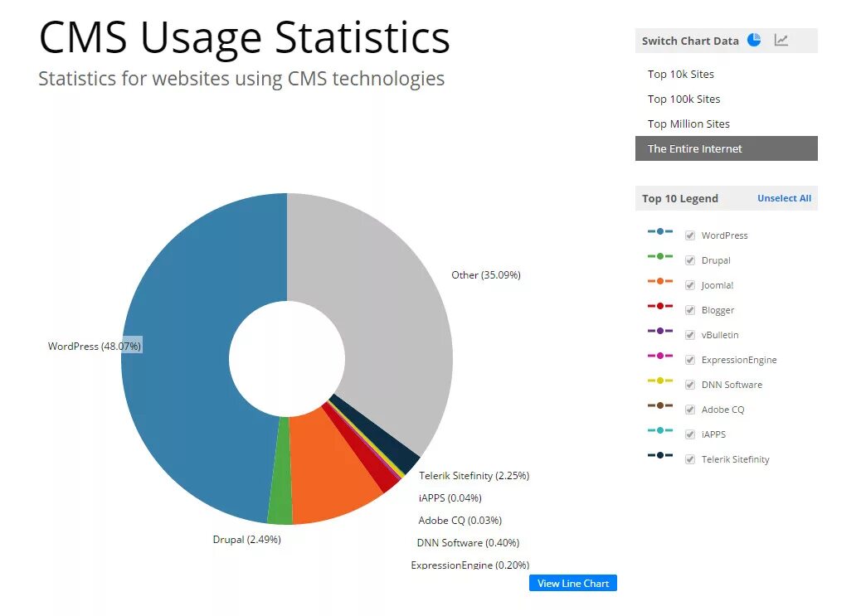Click the green Drupal legend marker

[660, 256]
